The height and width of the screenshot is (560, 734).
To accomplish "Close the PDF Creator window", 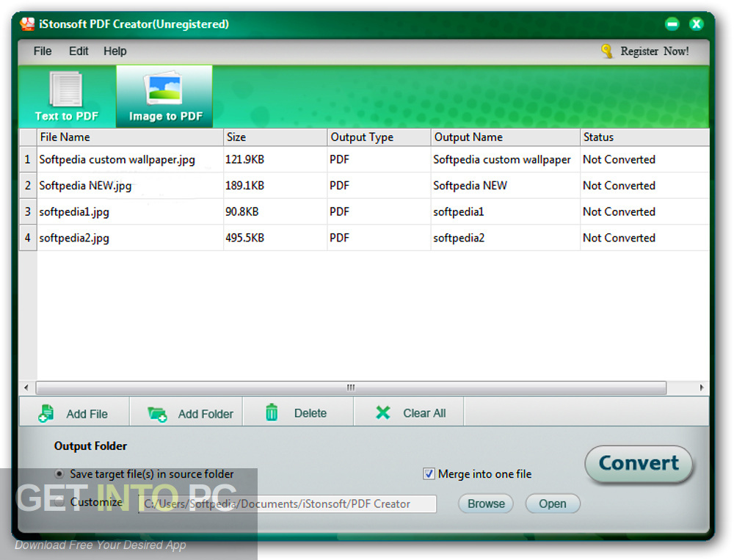I will tap(697, 24).
